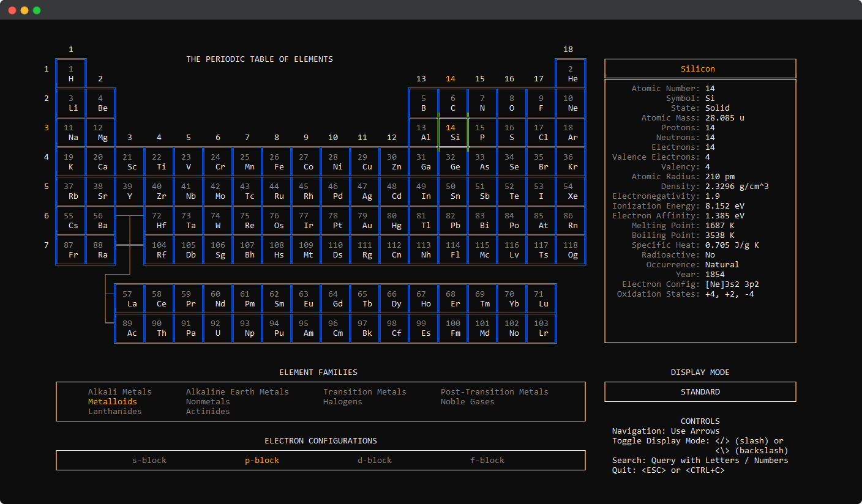
Task: Click the highlighted period 3 row label
Action: click(47, 128)
